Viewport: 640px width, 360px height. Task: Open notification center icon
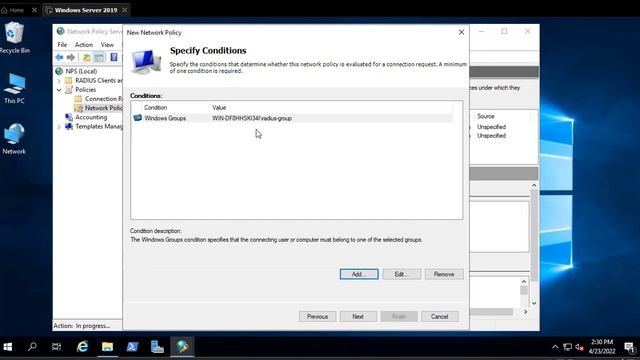click(x=629, y=347)
